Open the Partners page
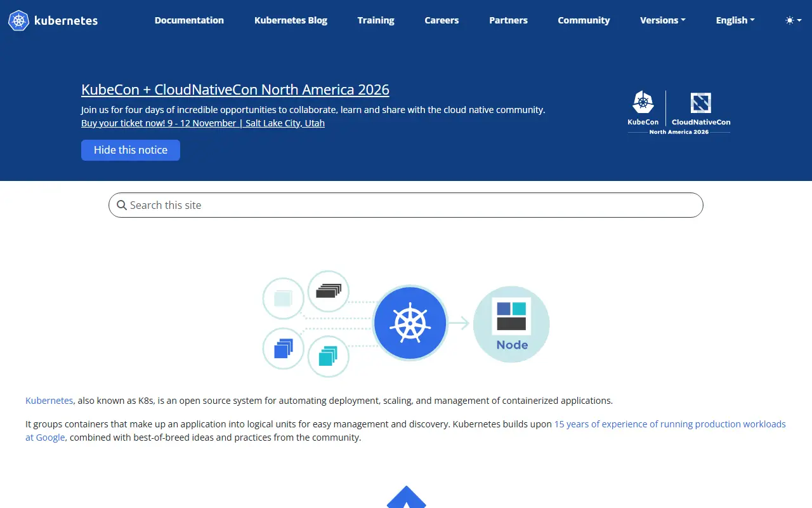The height and width of the screenshot is (508, 812). [508, 20]
